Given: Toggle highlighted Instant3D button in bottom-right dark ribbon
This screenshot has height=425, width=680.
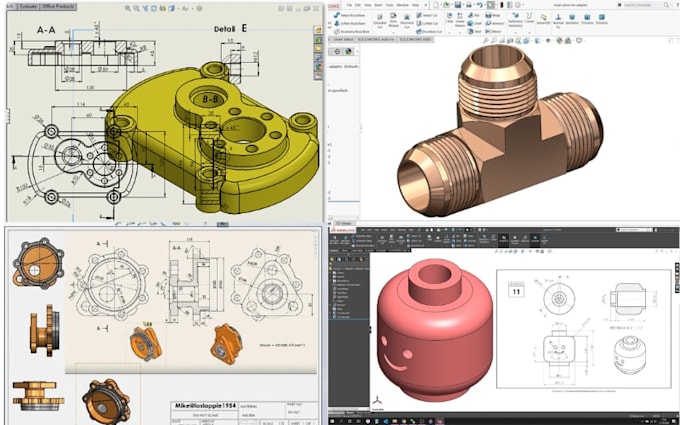Looking at the screenshot, I should tap(503, 240).
